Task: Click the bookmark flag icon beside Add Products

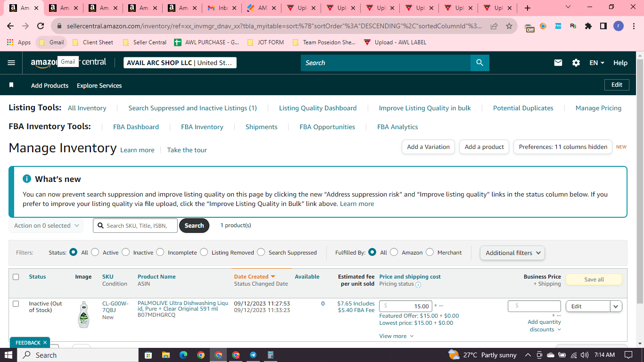Action: click(x=11, y=85)
